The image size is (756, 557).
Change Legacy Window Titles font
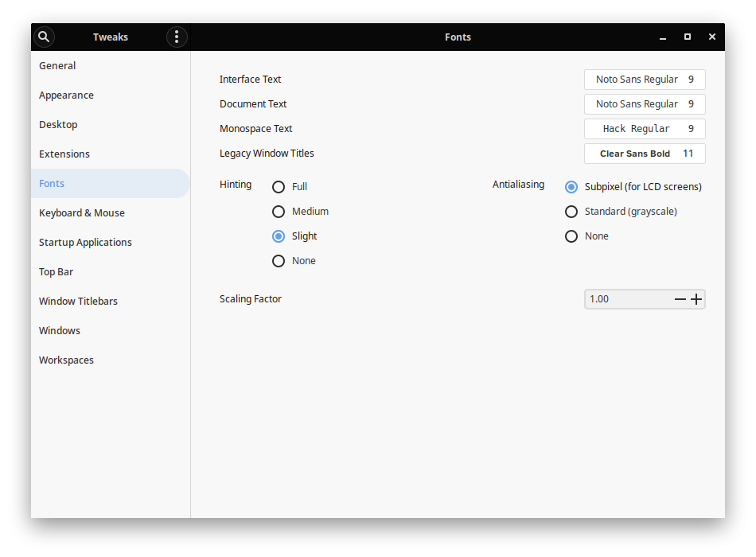coord(645,154)
